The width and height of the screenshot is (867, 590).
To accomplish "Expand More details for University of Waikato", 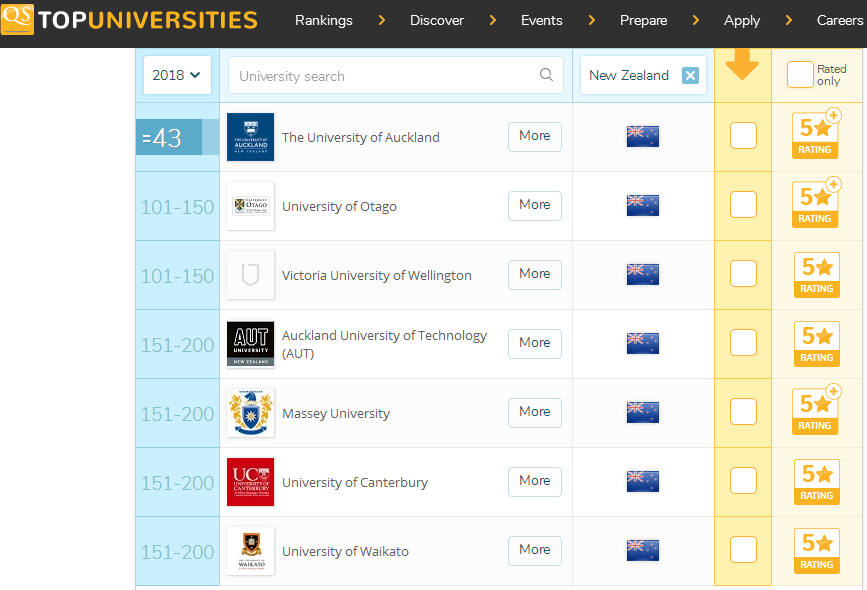I will click(534, 550).
